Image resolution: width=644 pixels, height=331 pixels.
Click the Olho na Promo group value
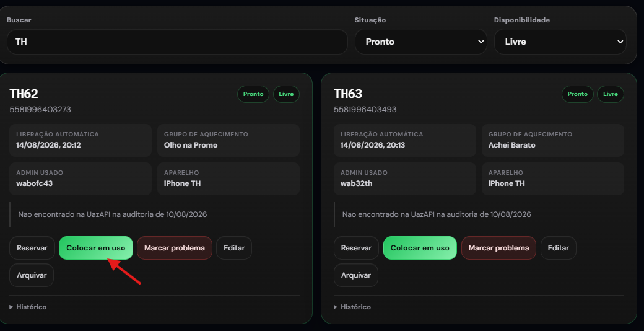point(191,145)
